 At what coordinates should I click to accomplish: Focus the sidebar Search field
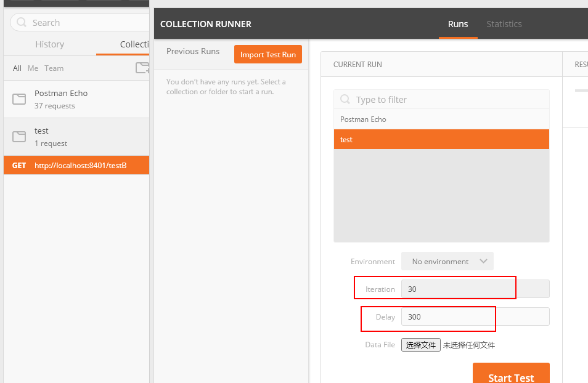pyautogui.click(x=80, y=23)
